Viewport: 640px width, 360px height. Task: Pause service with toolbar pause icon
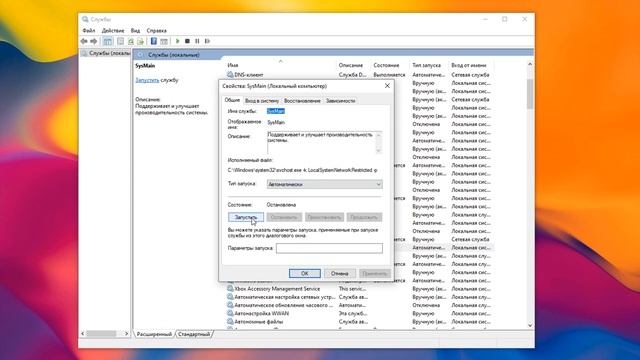(197, 41)
